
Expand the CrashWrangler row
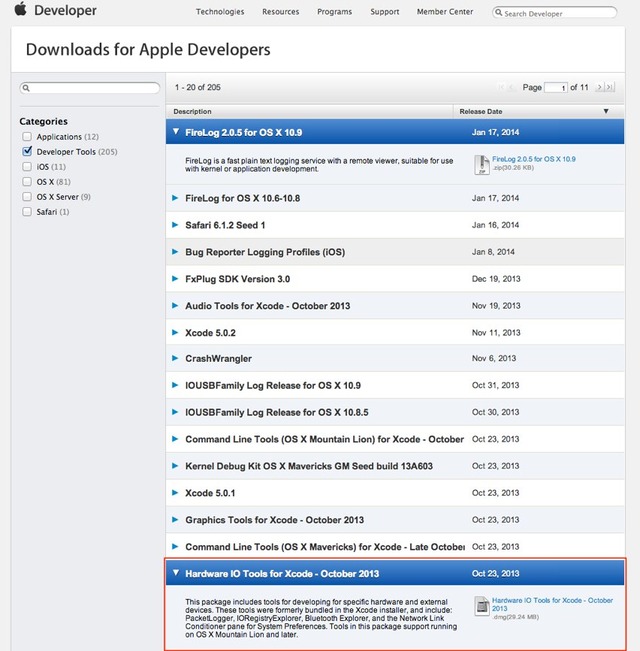click(x=175, y=358)
